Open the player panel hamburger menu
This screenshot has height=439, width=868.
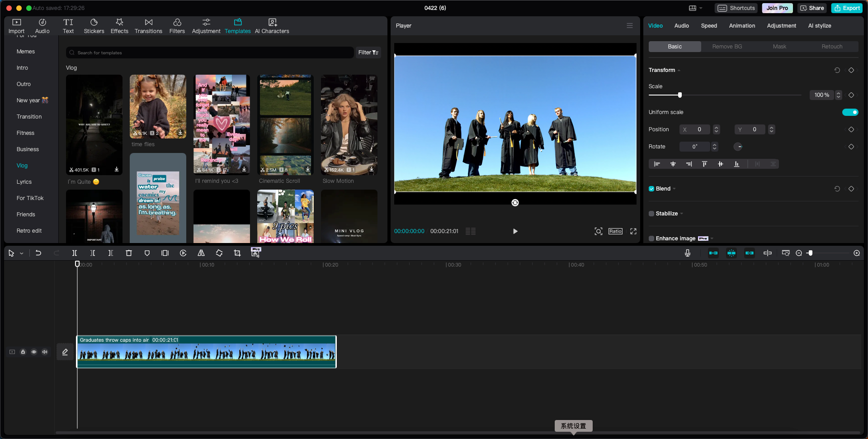(629, 26)
